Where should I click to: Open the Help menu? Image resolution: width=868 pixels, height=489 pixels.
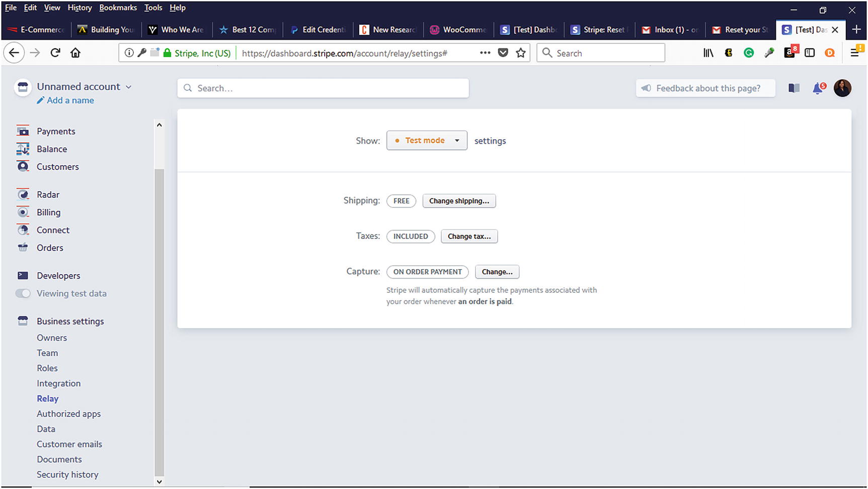pyautogui.click(x=178, y=8)
